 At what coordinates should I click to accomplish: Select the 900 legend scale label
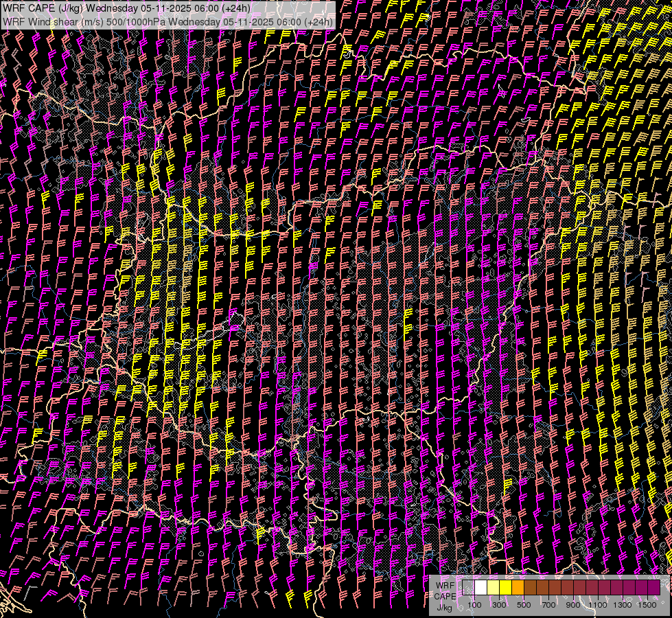(573, 605)
